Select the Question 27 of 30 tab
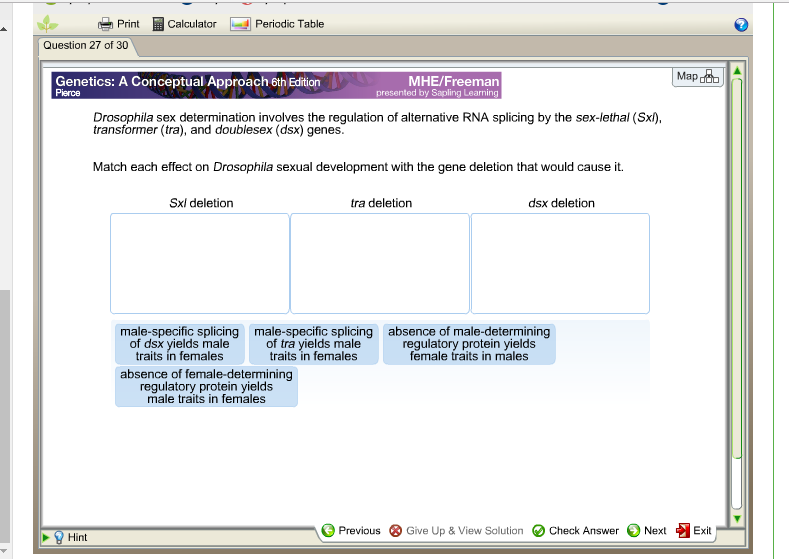789x559 pixels. click(x=86, y=45)
